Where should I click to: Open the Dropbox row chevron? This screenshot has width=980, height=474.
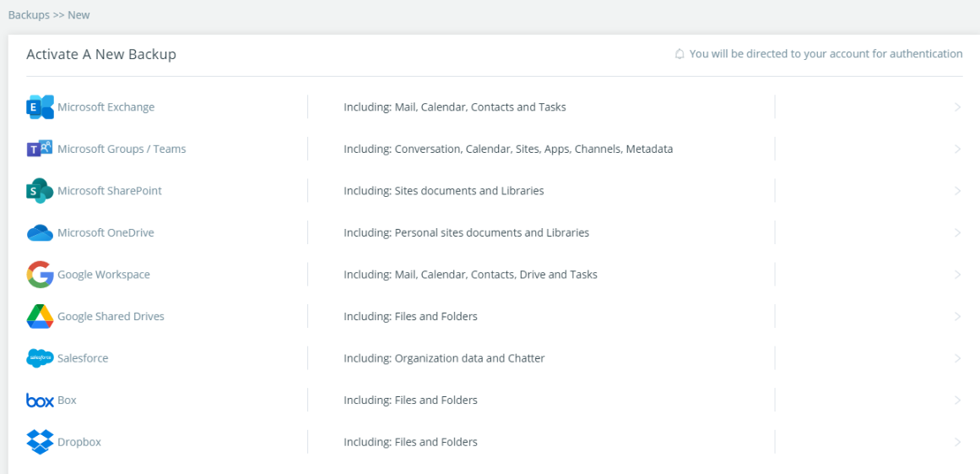[958, 442]
